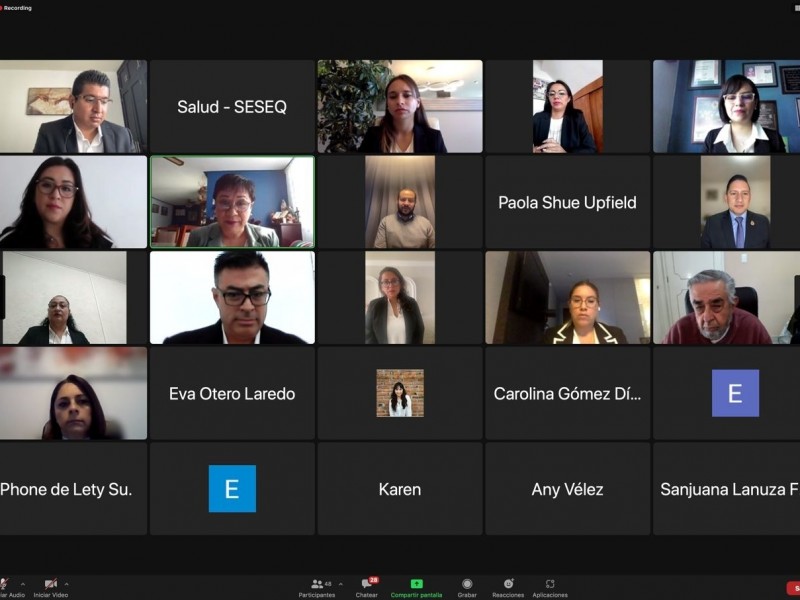Select the Any Vélez participant tile
The width and height of the screenshot is (800, 600).
567,489
